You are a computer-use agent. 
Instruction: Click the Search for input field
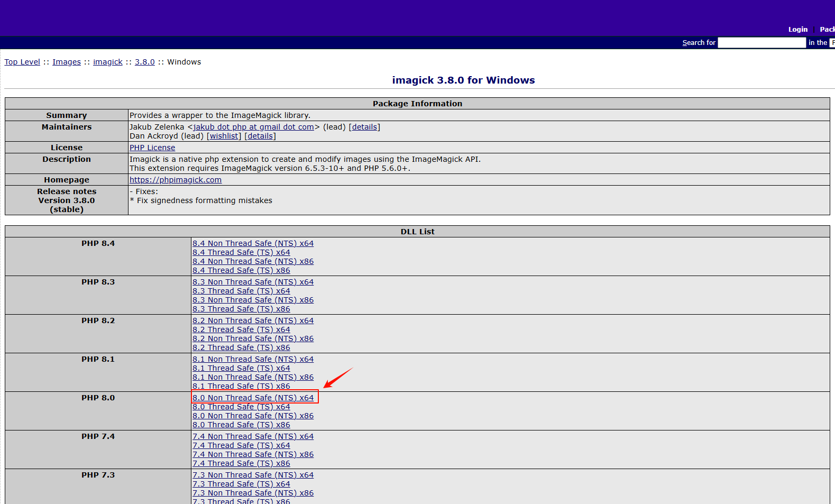(761, 43)
